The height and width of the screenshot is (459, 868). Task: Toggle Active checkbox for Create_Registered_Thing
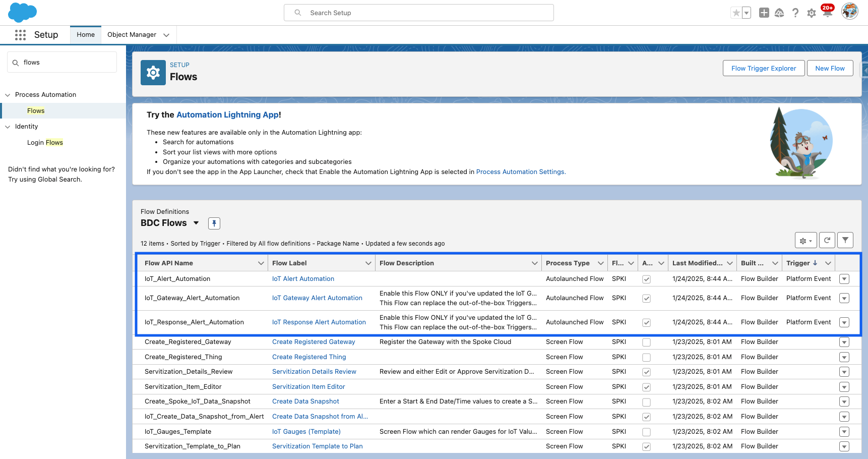[646, 357]
